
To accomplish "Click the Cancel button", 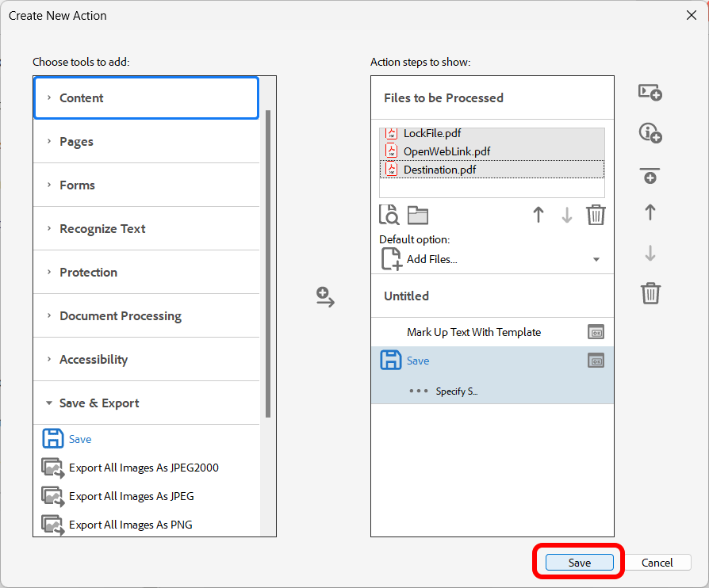I will coord(657,563).
